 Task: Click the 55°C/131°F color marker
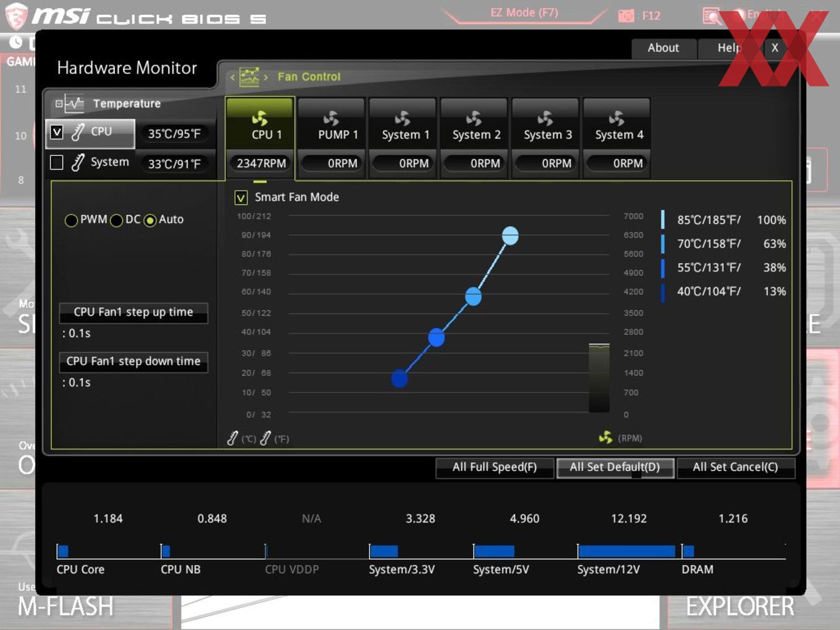pos(663,267)
